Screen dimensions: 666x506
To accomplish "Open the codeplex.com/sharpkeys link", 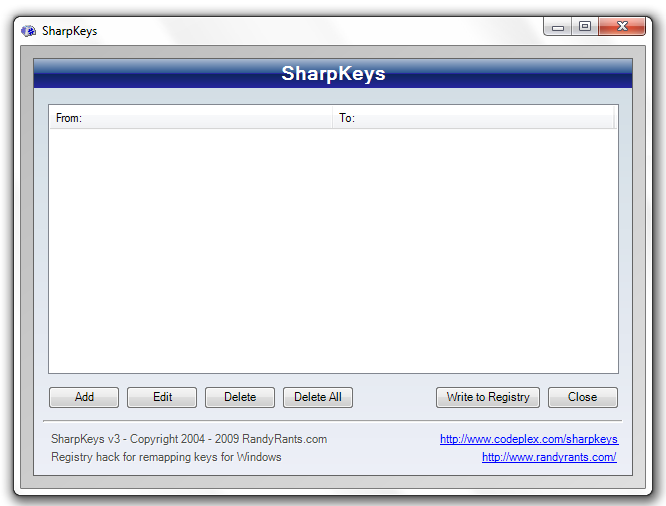I will click(x=529, y=439).
